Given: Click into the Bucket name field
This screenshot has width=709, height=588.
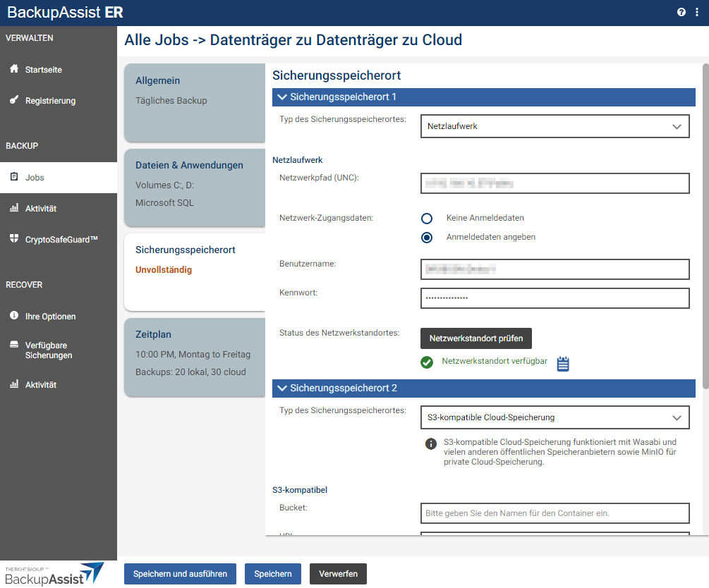Looking at the screenshot, I should pos(555,513).
